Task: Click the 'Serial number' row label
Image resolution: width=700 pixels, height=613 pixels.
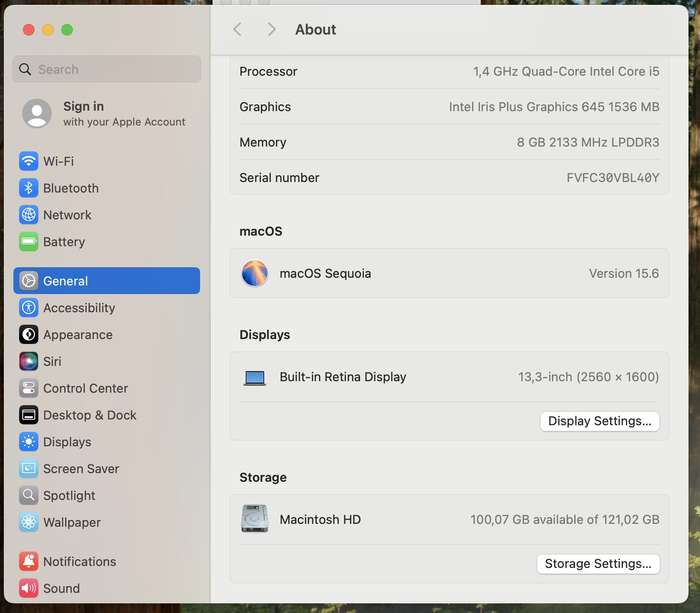Action: tap(279, 178)
